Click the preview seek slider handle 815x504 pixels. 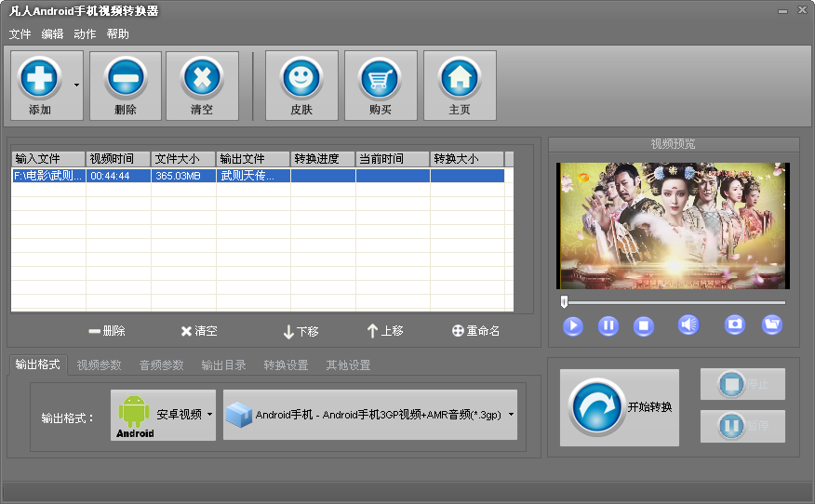coord(564,302)
